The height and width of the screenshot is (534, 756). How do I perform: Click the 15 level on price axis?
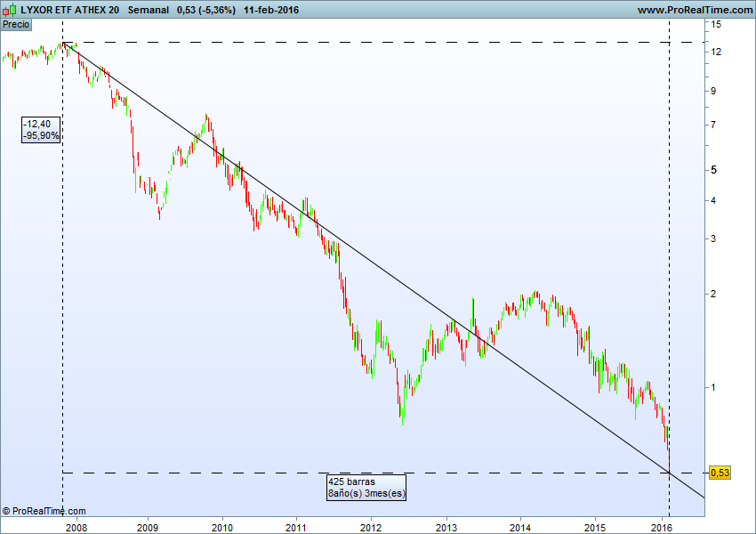[716, 24]
